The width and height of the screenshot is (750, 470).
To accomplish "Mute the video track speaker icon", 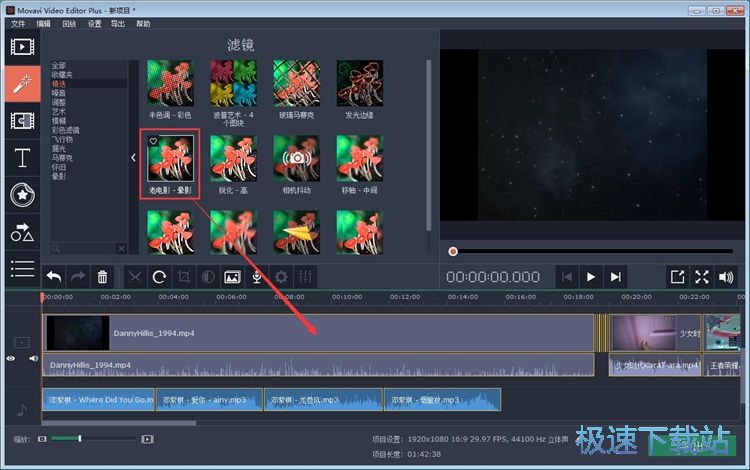I will pos(33,358).
